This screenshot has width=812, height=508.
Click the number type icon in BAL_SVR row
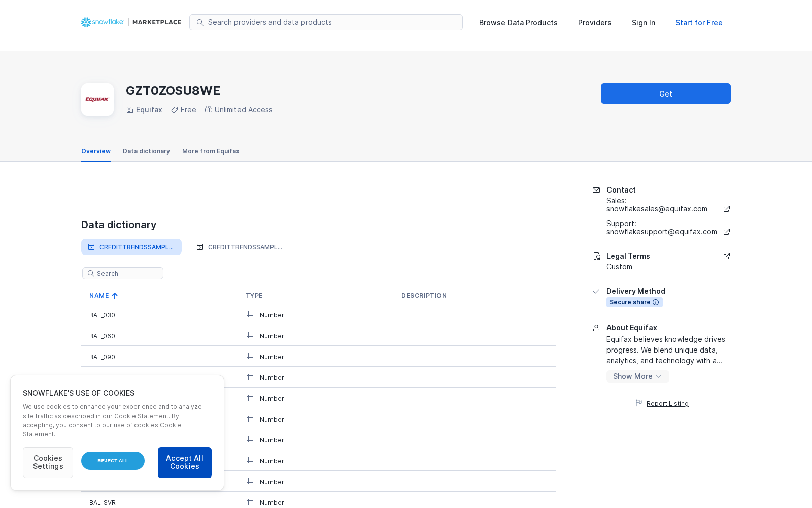(x=250, y=502)
